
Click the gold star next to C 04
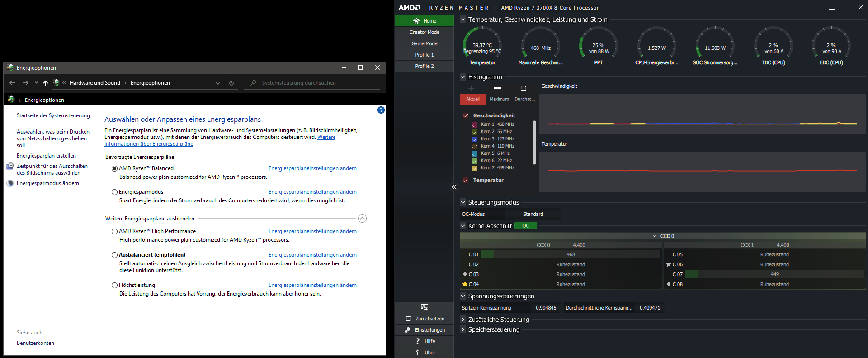coord(465,284)
